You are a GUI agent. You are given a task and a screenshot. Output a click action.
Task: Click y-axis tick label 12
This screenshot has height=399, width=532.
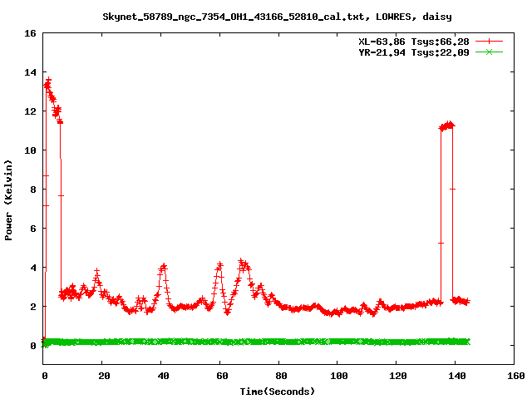point(30,111)
